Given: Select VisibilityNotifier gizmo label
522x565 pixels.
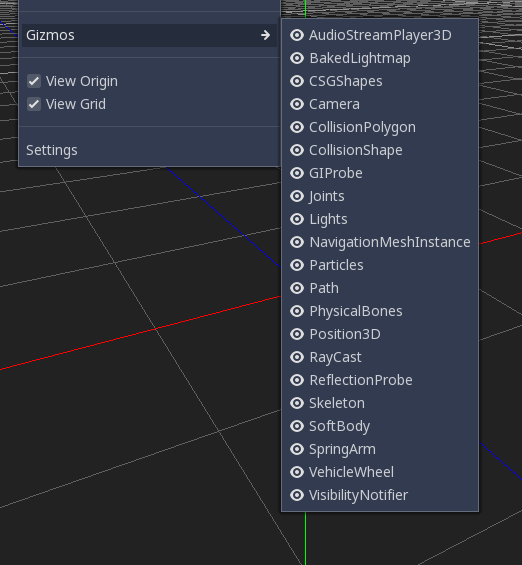Looking at the screenshot, I should pos(358,495).
